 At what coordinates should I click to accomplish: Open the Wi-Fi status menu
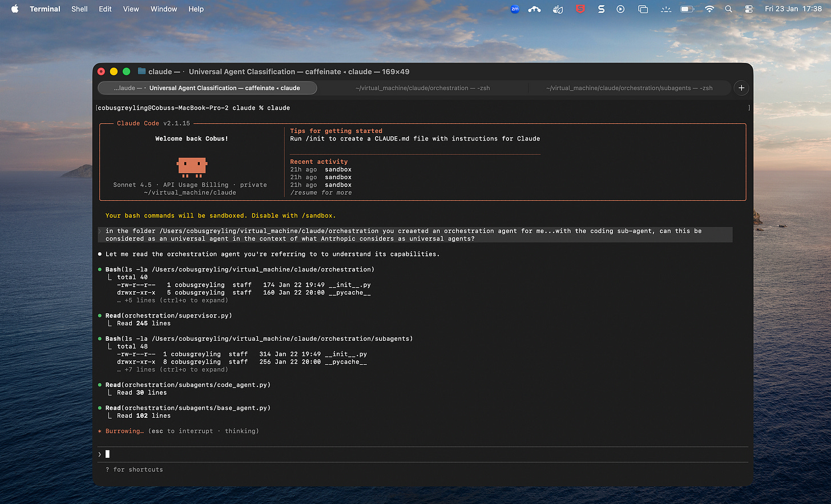tap(709, 9)
